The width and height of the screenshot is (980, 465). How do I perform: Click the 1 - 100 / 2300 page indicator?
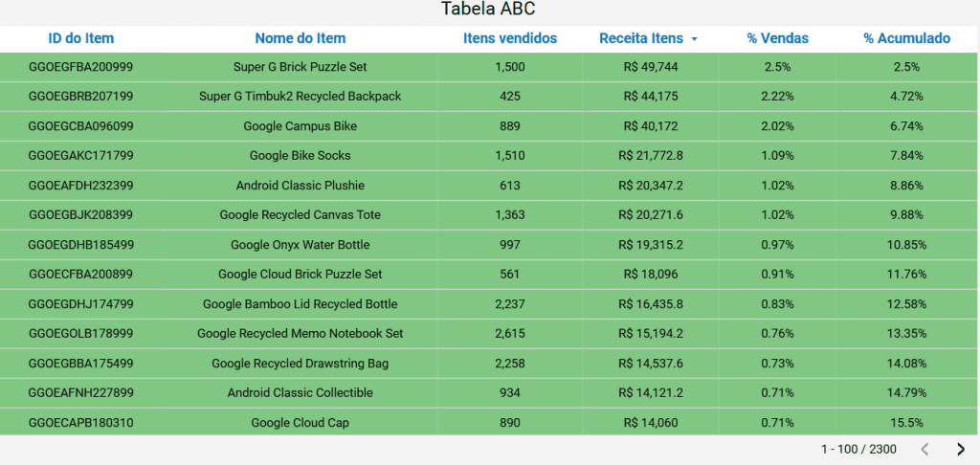[x=858, y=449]
